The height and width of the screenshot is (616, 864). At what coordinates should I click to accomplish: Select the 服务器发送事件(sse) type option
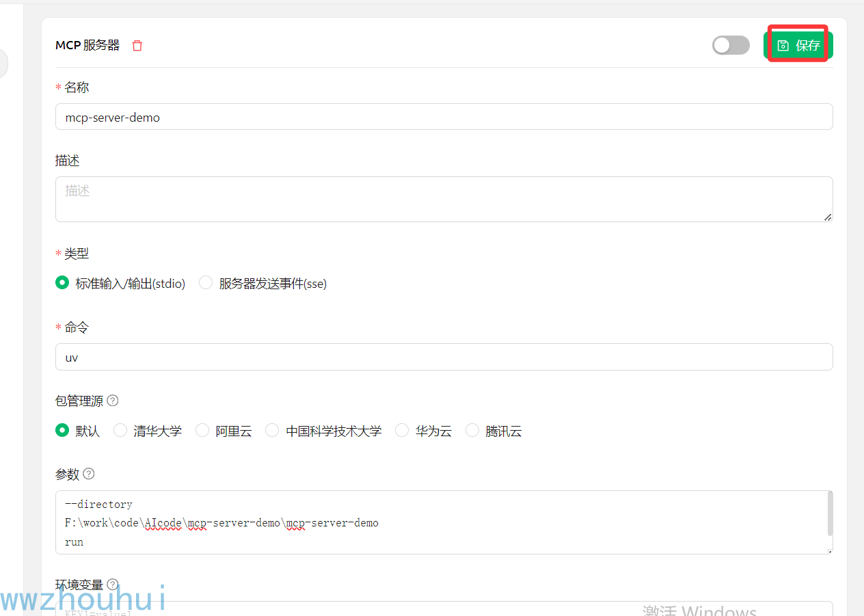tap(206, 282)
